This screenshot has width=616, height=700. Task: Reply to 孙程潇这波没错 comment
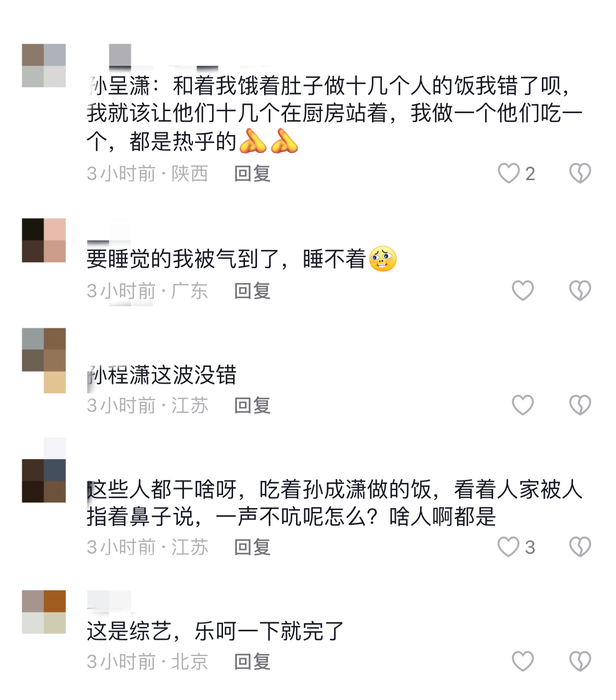253,406
